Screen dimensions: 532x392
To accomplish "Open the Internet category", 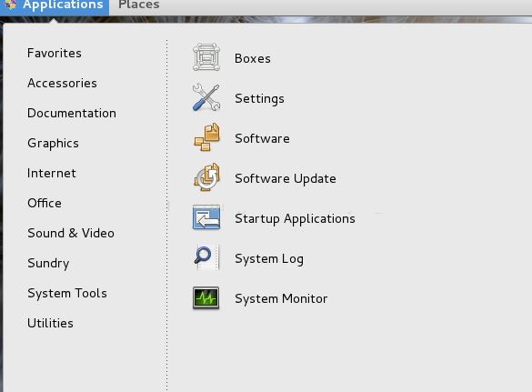I will point(52,173).
